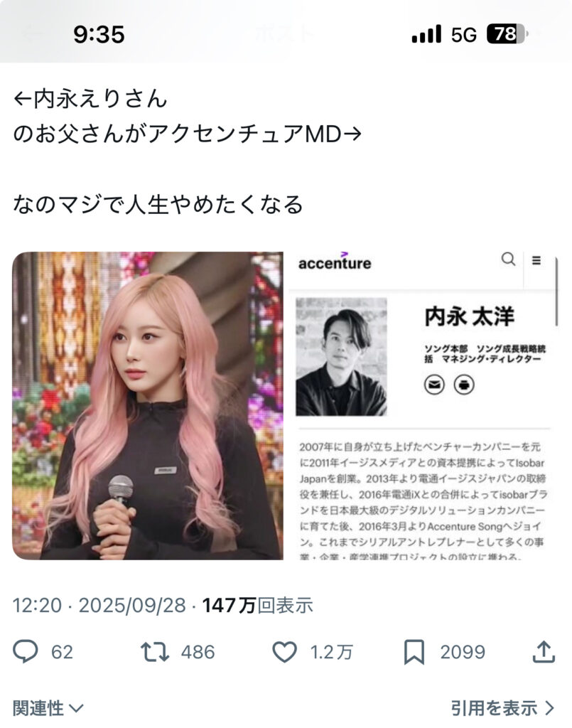
Task: Click the Accenture search magnifier icon
Action: point(509,259)
